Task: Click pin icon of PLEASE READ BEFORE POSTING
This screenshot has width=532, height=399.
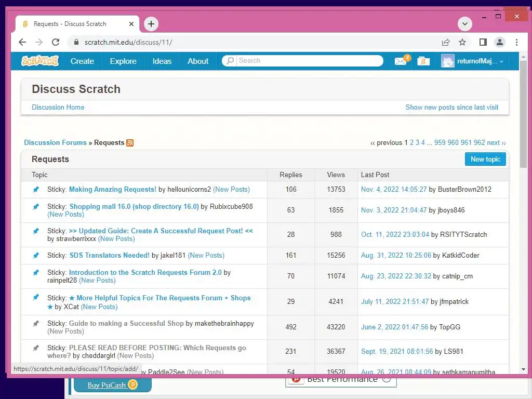Action: tap(36, 348)
